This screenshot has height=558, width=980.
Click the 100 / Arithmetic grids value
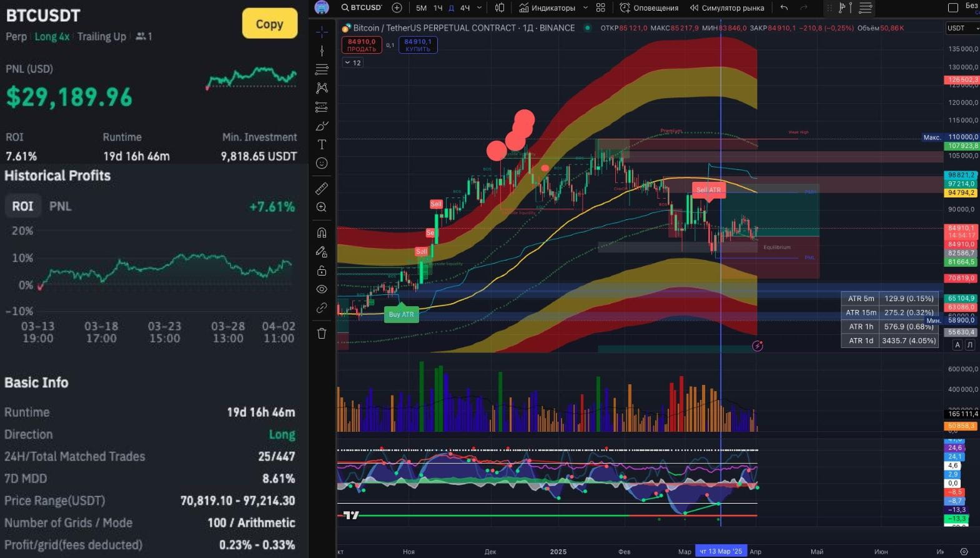(x=252, y=522)
